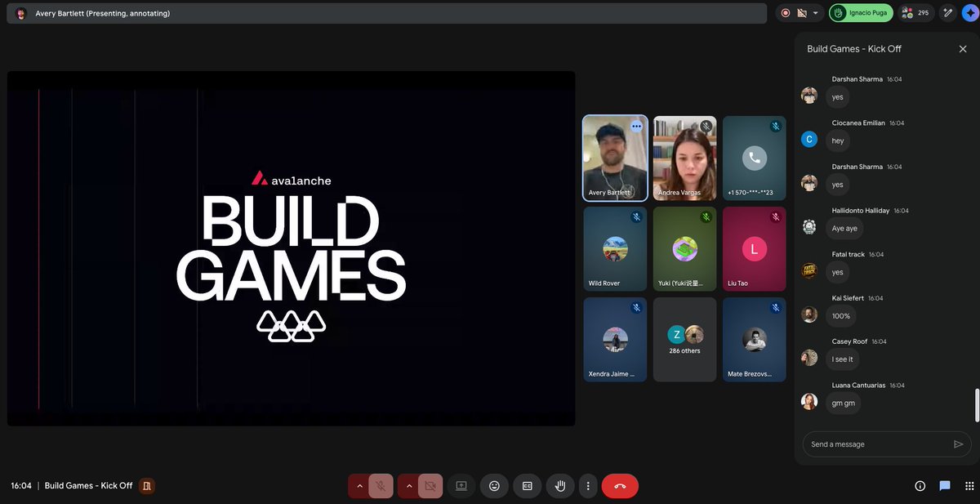Select the Liu Tao participant tile

(754, 248)
